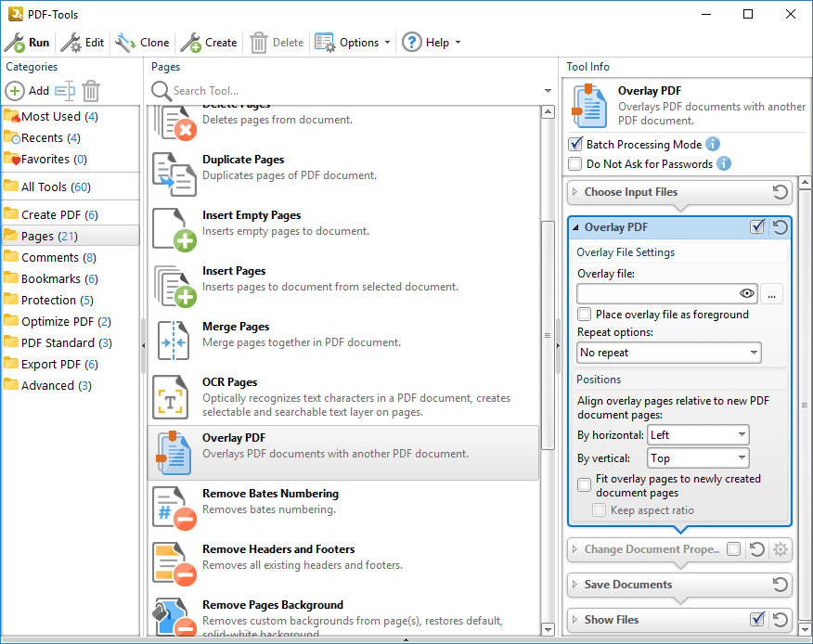Click the Duplicate Pages tool icon
The height and width of the screenshot is (644, 813).
[x=174, y=174]
